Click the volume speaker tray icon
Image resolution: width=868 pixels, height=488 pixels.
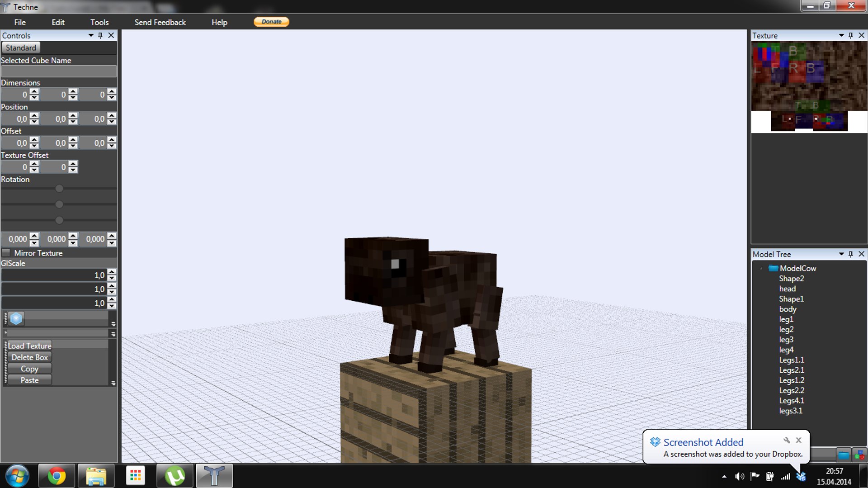click(x=740, y=476)
